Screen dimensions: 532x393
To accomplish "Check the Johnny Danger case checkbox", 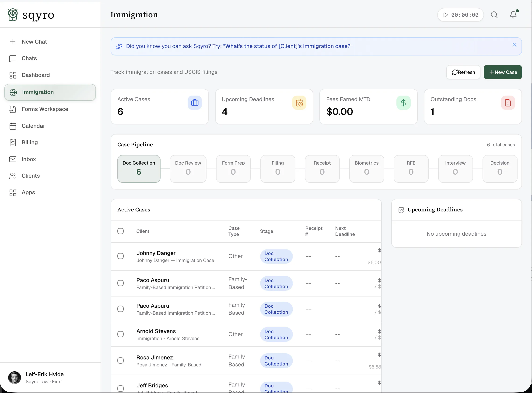I will [120, 256].
